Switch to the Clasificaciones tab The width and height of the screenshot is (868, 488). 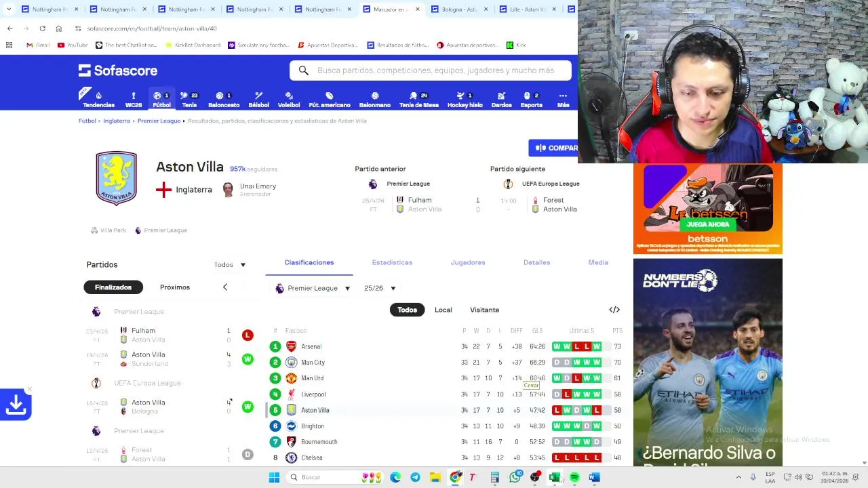309,262
